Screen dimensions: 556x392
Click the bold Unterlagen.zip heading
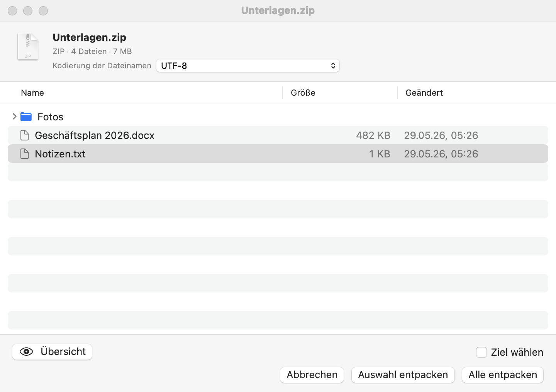[x=90, y=37]
